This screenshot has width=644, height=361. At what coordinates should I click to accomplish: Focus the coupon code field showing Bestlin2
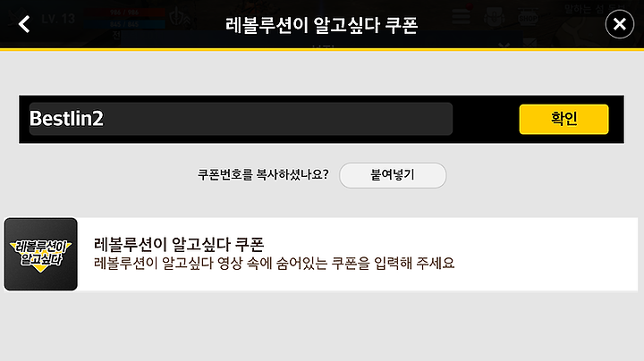pyautogui.click(x=241, y=119)
